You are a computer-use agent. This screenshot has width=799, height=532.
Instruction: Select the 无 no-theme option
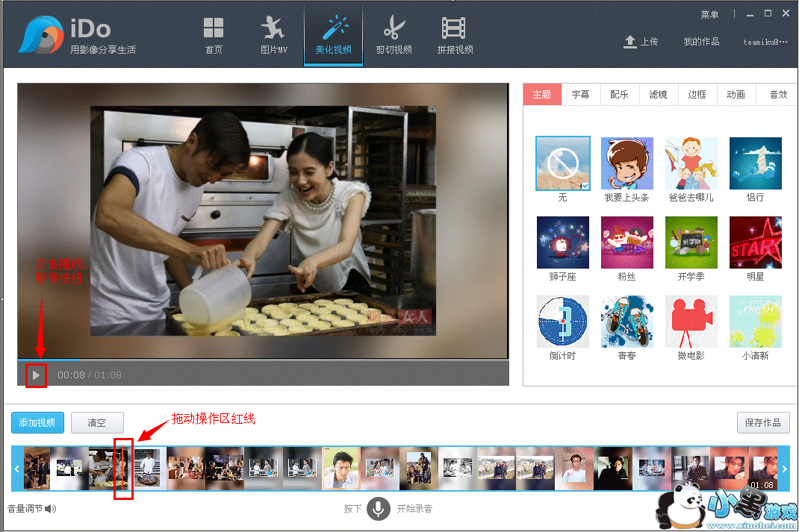click(562, 163)
